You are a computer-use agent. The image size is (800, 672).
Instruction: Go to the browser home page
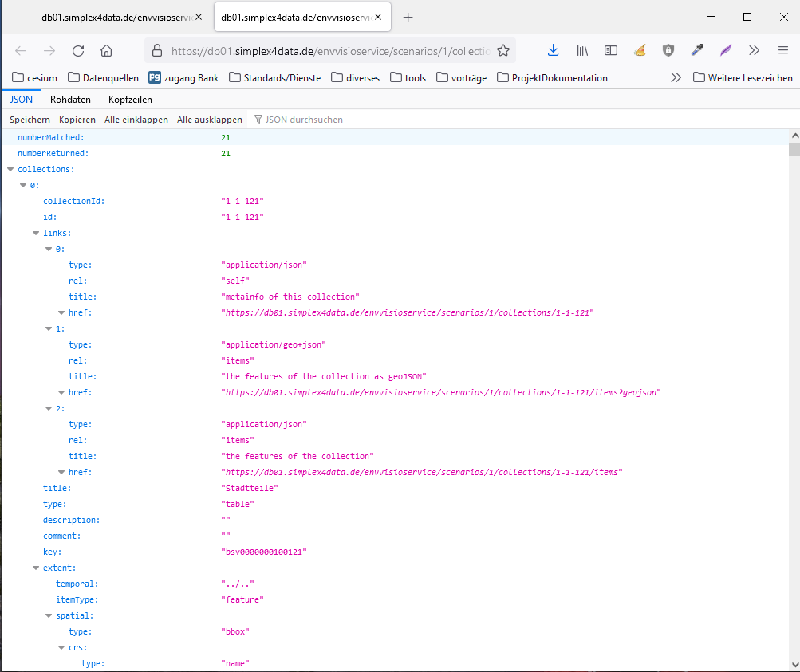coord(106,51)
